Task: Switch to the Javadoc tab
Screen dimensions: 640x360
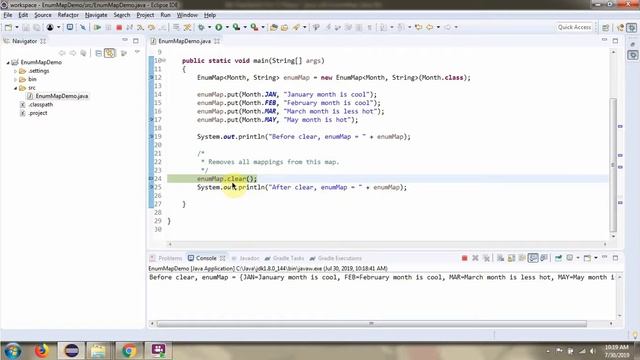Action: pyautogui.click(x=246, y=258)
